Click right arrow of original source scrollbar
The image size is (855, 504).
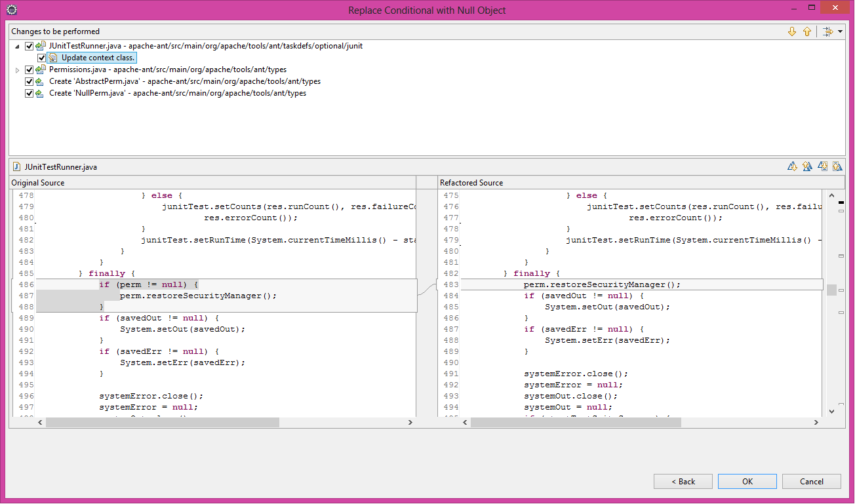pos(410,423)
